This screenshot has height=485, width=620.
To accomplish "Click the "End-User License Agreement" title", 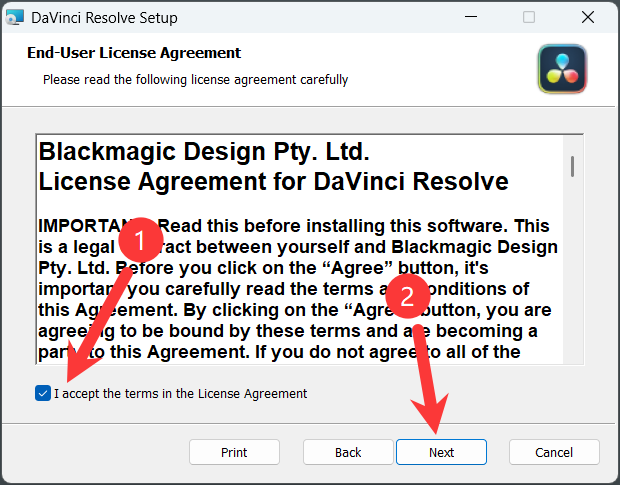I will [134, 53].
